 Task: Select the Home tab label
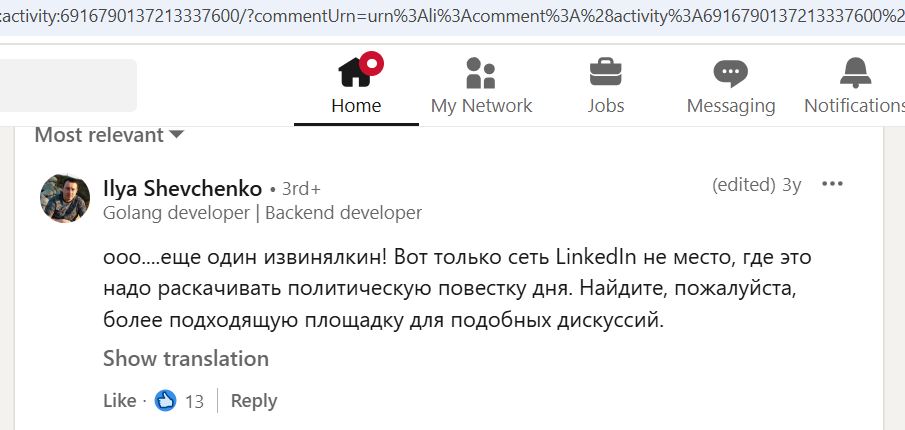356,106
